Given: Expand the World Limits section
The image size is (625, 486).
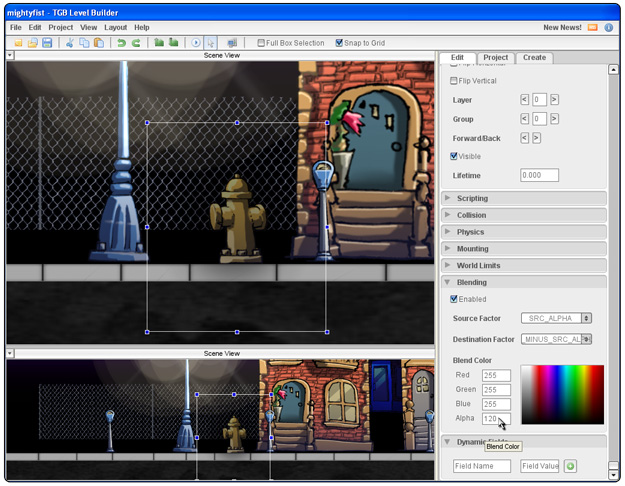Looking at the screenshot, I should coord(524,265).
